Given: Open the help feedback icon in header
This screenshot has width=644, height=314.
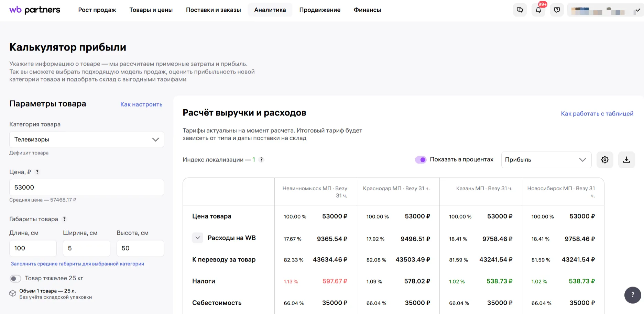Looking at the screenshot, I should click(x=557, y=10).
